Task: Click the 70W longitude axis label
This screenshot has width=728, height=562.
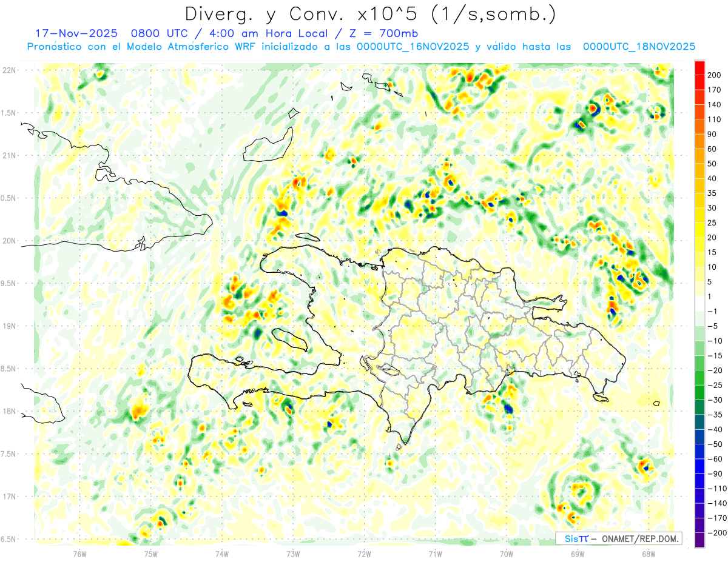Action: pos(506,553)
